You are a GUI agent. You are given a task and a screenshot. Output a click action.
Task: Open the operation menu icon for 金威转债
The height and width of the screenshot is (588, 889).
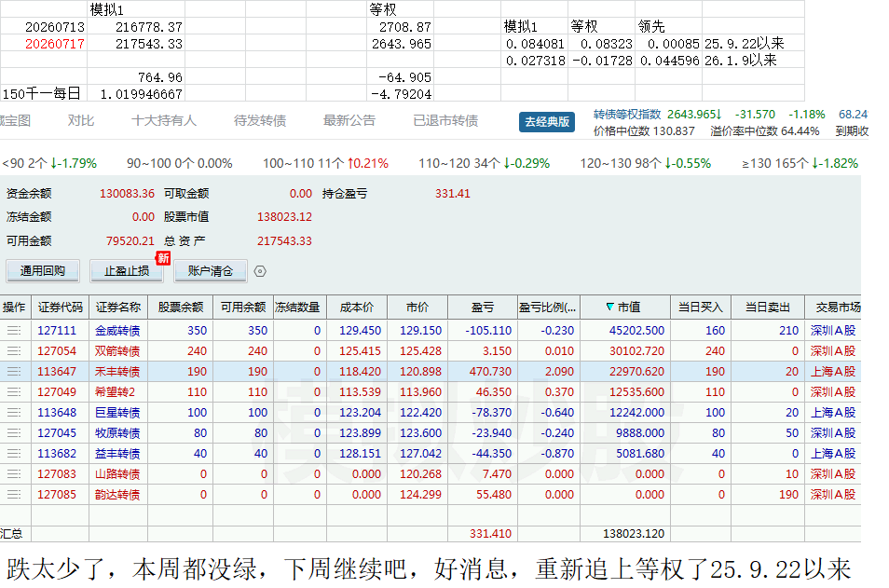(x=14, y=330)
